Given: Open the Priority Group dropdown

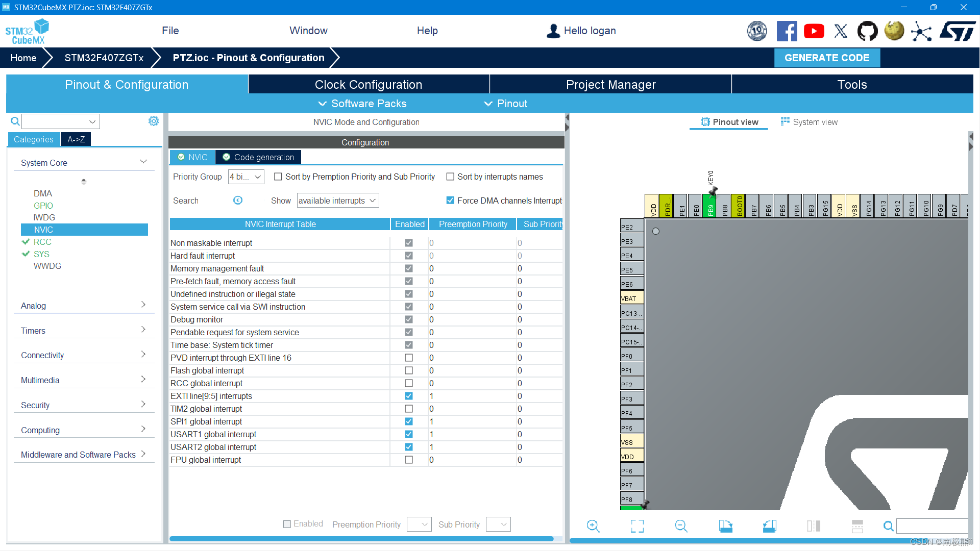Looking at the screenshot, I should coord(246,177).
